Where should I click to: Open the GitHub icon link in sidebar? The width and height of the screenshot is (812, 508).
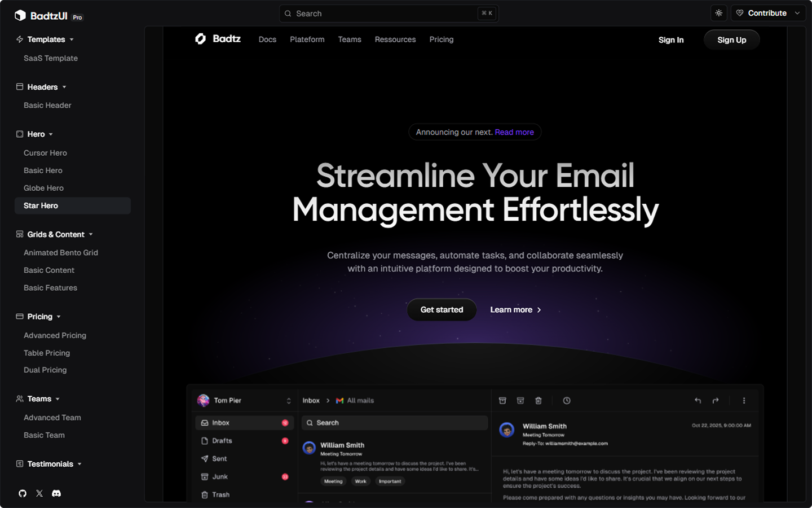click(23, 493)
